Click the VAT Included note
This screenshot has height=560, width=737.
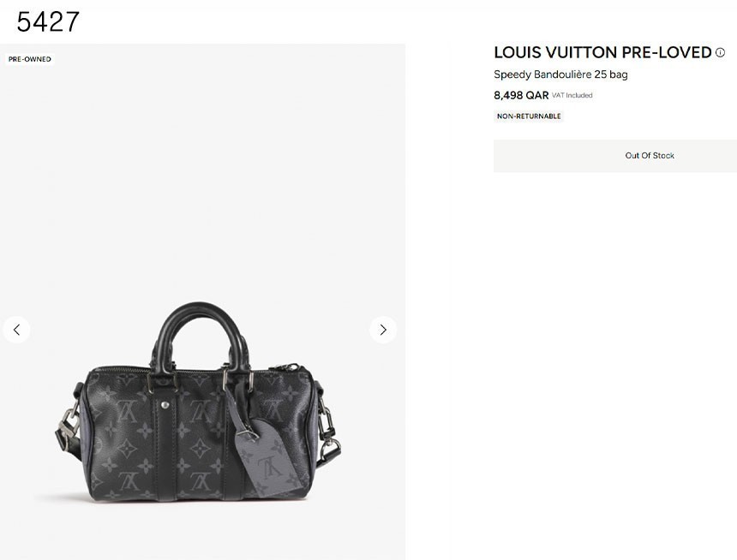(572, 95)
